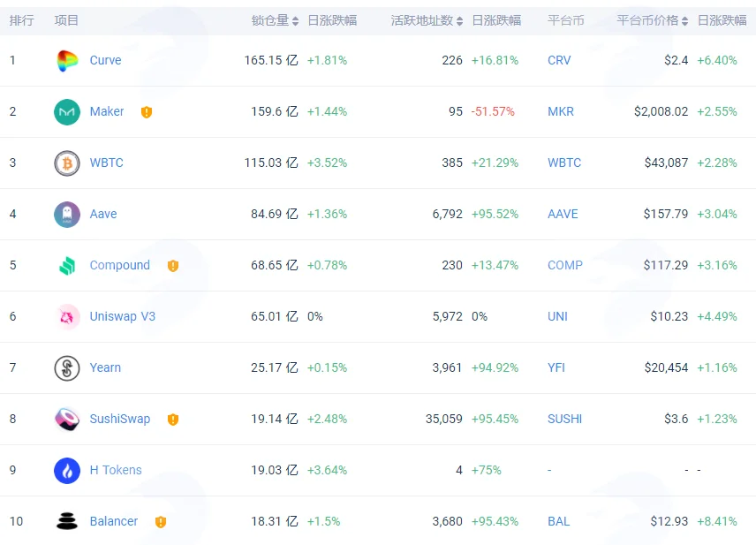756x545 pixels.
Task: Click Maker's -51.57% address change
Action: click(x=493, y=111)
